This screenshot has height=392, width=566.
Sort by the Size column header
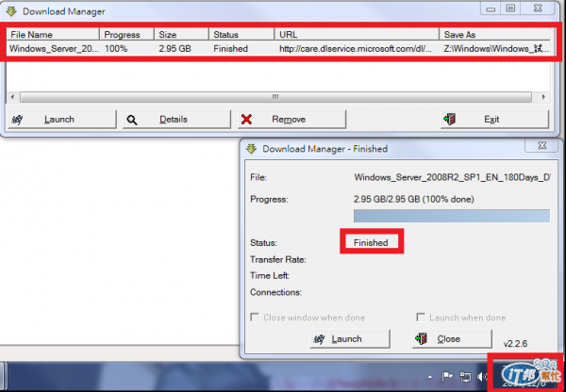point(181,35)
